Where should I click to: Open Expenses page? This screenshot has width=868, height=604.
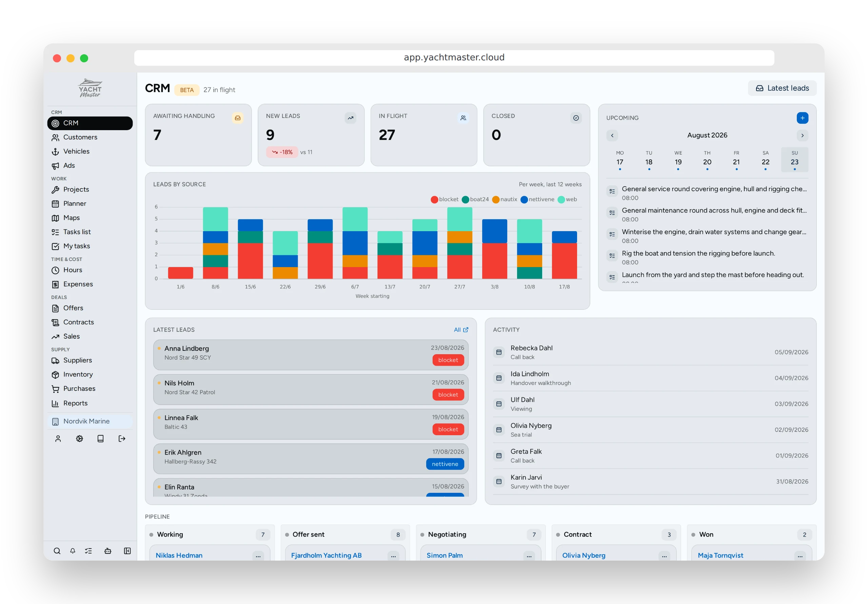(90, 284)
